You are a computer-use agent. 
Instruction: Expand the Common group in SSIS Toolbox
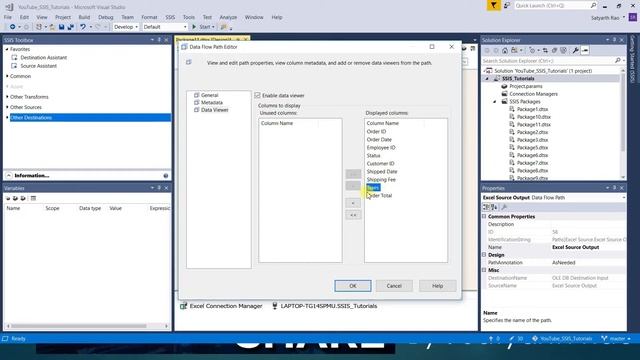click(x=7, y=76)
